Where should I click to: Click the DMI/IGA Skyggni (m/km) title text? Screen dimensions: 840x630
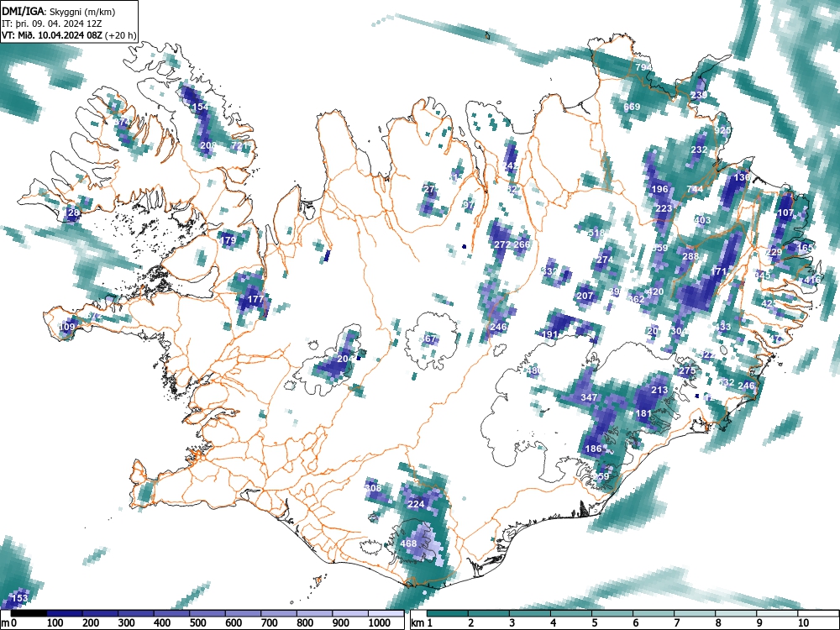pyautogui.click(x=59, y=11)
